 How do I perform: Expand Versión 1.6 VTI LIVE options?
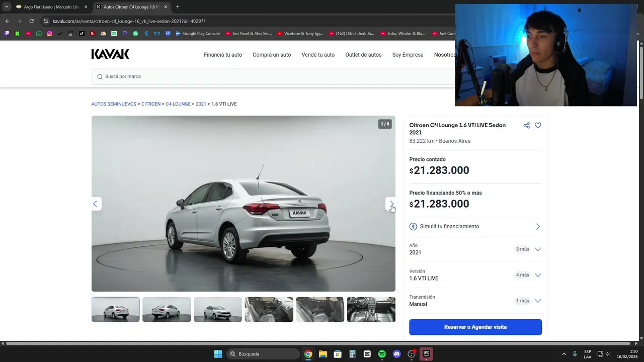(x=538, y=275)
